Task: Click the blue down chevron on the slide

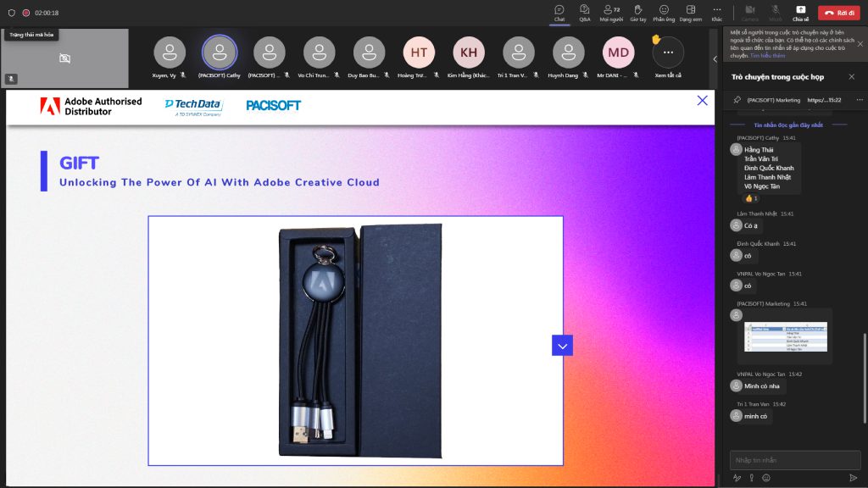Action: [x=562, y=346]
